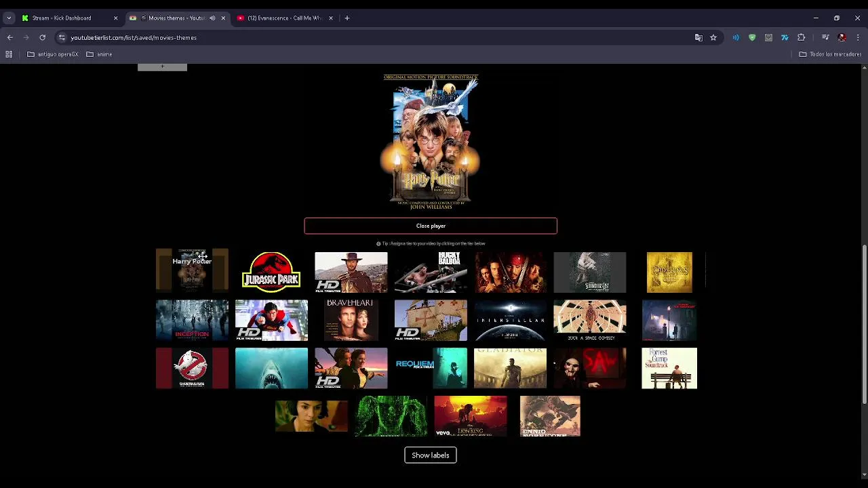Select the Jaws shark thumbnail

coord(271,368)
